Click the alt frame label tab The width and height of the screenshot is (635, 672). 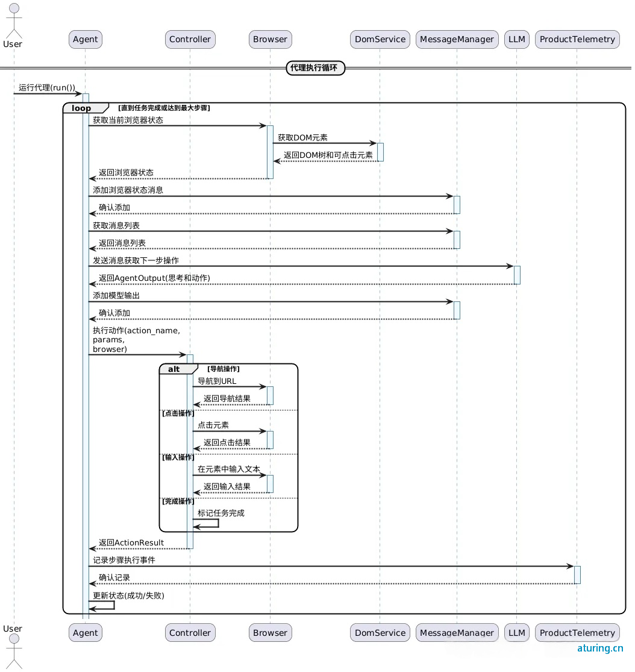174,369
